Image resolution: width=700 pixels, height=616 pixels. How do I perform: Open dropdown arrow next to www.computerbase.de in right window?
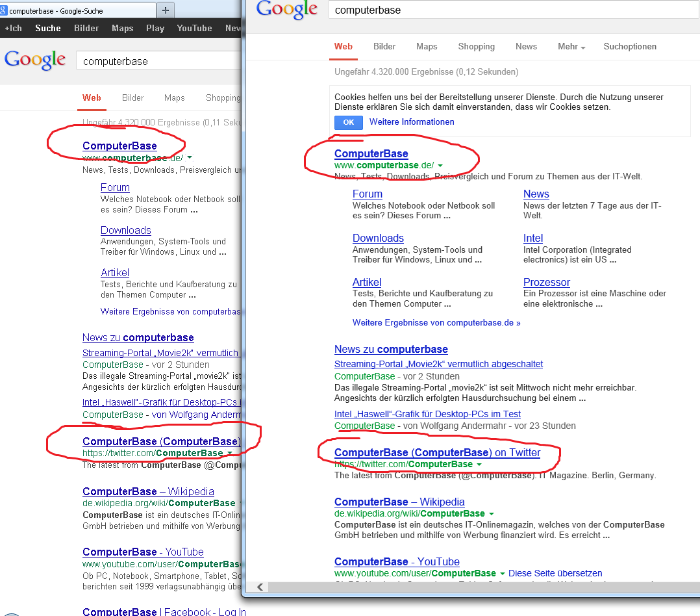coord(440,165)
